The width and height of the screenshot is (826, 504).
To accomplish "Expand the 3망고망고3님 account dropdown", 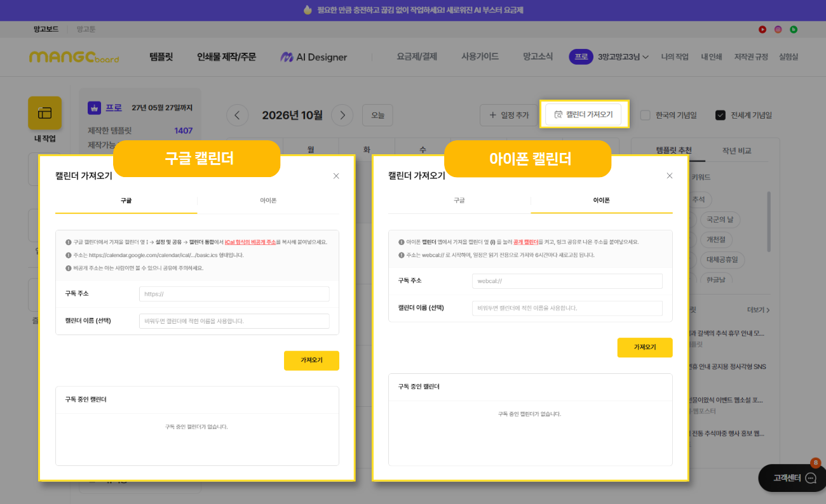I will tap(623, 57).
